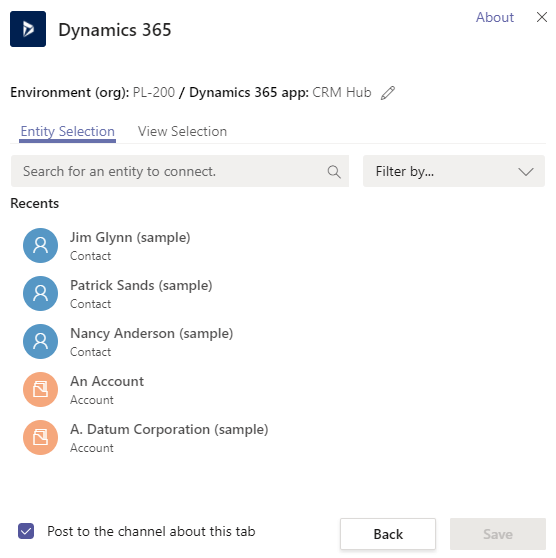The width and height of the screenshot is (556, 558).
Task: Open the About link
Action: pos(495,17)
